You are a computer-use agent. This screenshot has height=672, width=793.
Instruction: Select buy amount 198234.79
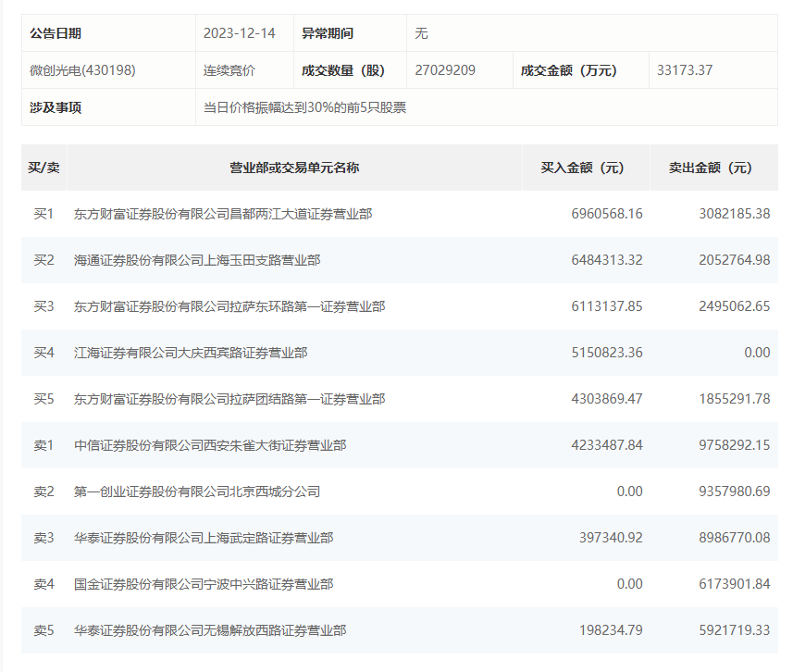click(x=611, y=630)
